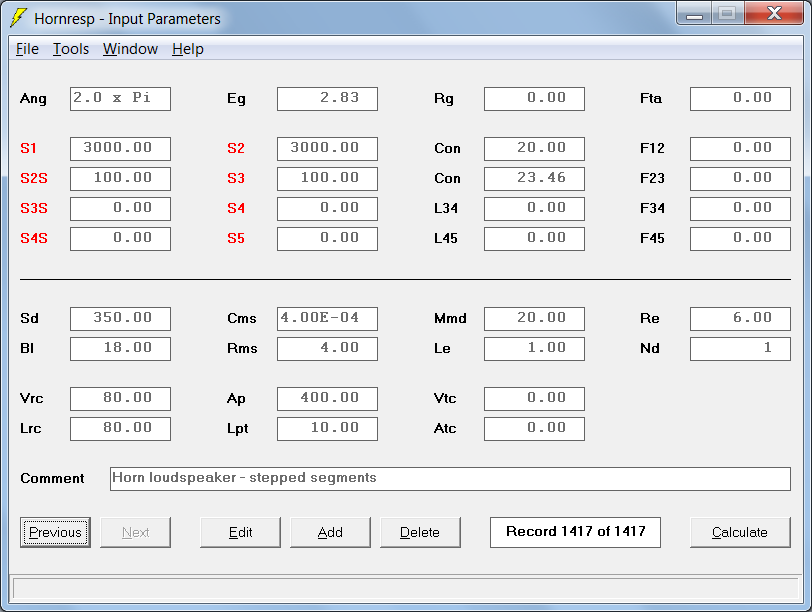Select the S3 field with 100.00
812x612 pixels.
click(327, 179)
